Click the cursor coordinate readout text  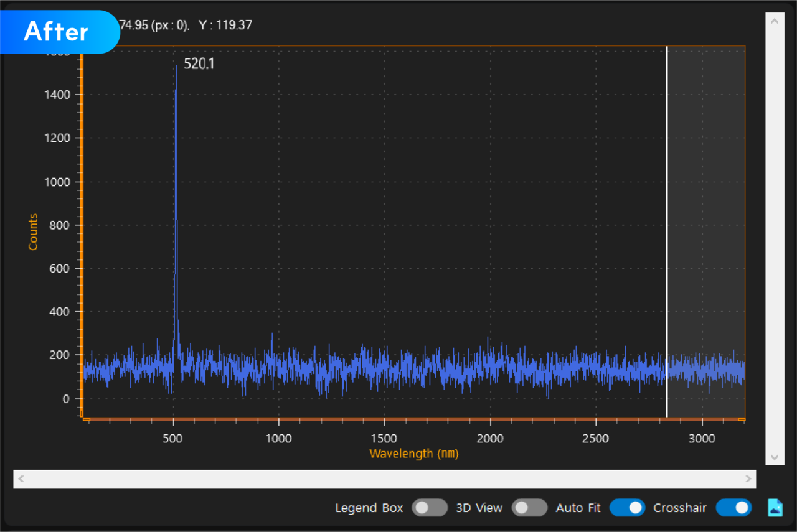pos(186,25)
